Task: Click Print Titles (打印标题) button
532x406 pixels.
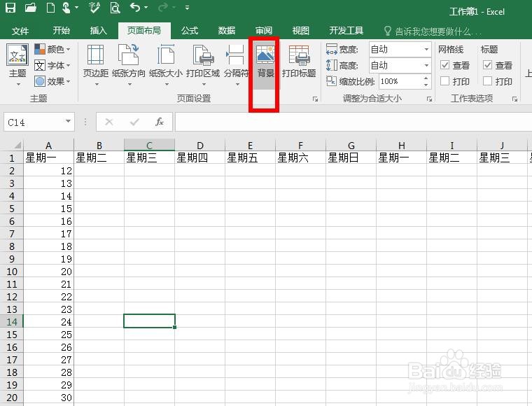Action: pyautogui.click(x=299, y=61)
